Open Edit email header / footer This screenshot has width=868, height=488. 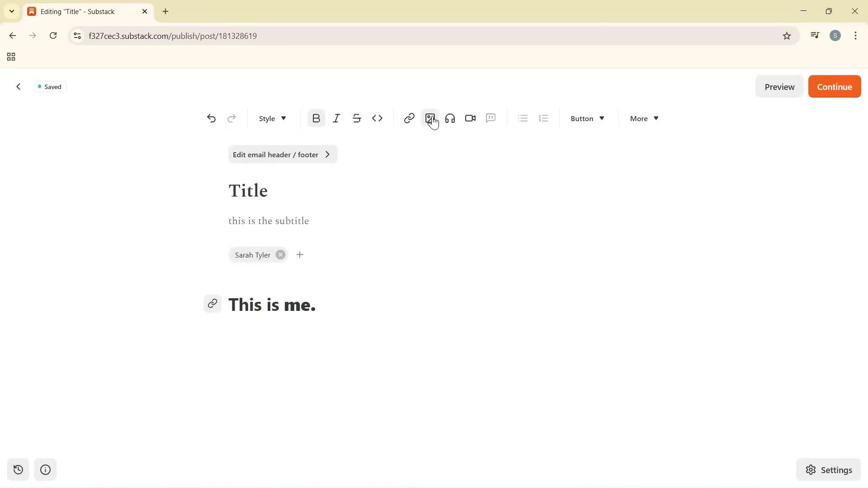(282, 154)
